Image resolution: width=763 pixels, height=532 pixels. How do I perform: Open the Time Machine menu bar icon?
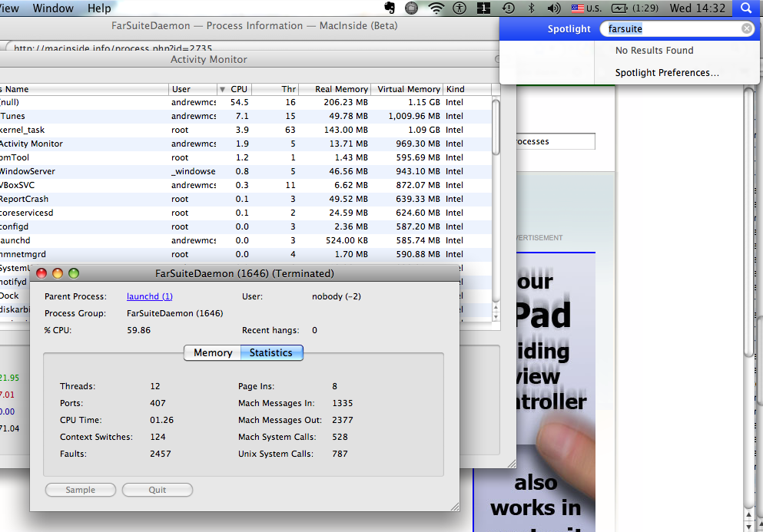pyautogui.click(x=509, y=8)
